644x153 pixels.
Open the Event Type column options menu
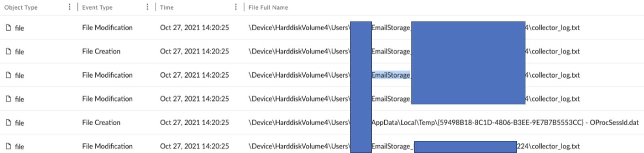tap(147, 7)
